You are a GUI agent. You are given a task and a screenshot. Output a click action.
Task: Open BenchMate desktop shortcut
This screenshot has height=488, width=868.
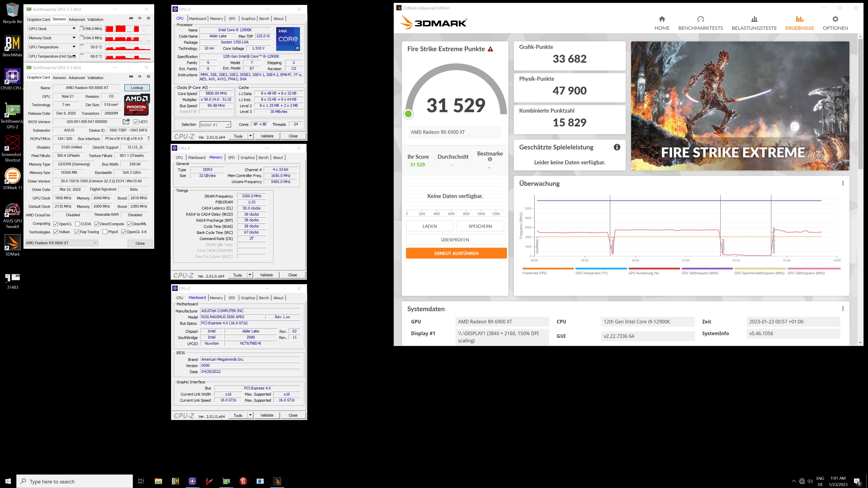12,46
